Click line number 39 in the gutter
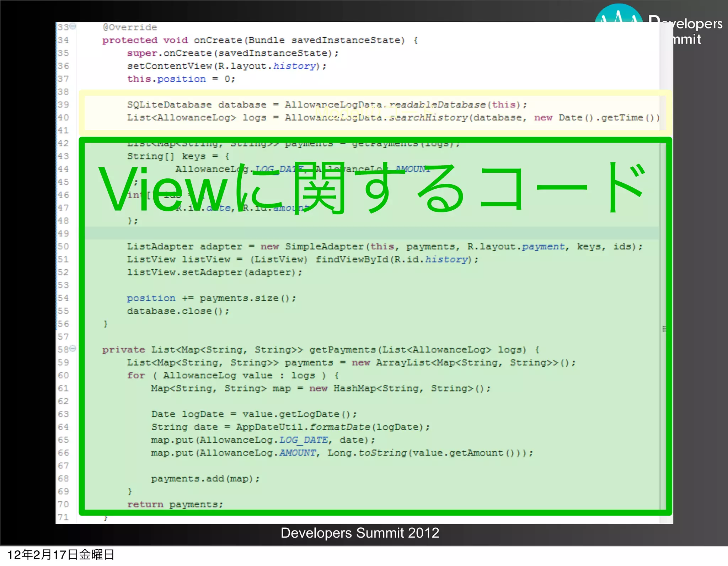The width and height of the screenshot is (728, 566). click(63, 105)
